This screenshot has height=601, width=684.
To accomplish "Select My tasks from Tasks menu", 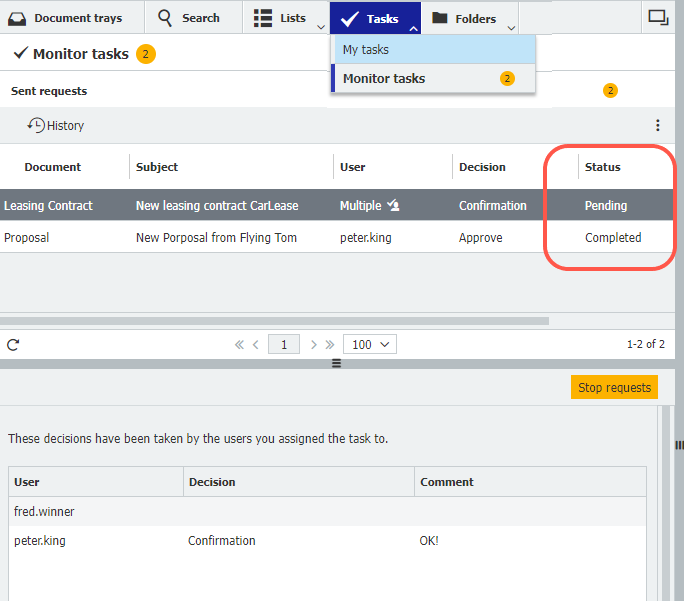I will (366, 50).
